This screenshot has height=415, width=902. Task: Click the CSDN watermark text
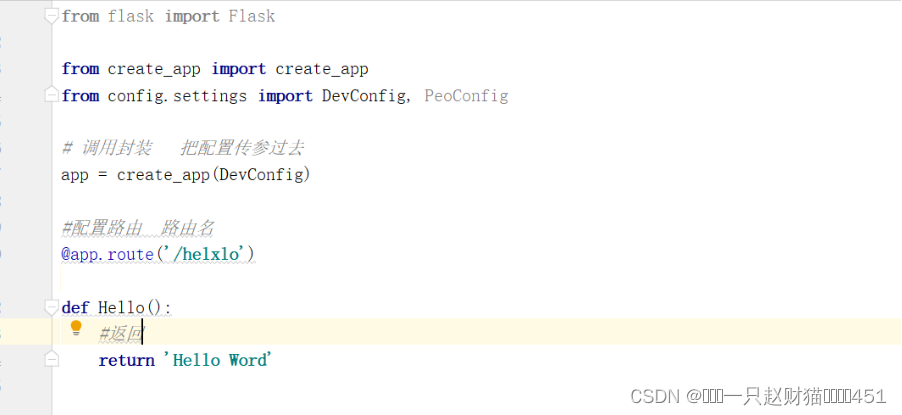coord(758,396)
